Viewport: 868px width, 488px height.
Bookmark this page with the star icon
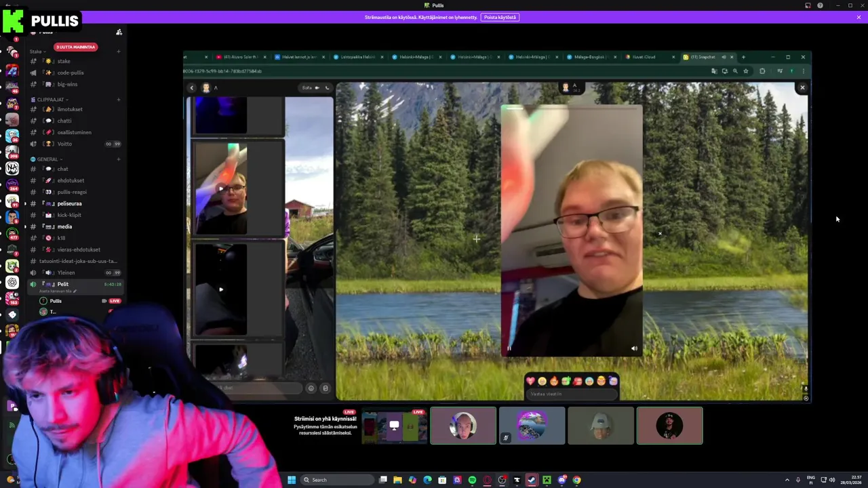(x=745, y=71)
